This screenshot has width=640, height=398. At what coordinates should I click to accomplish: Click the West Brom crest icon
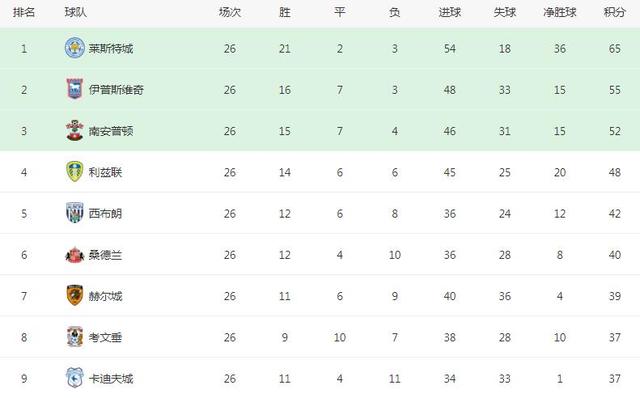click(x=75, y=213)
